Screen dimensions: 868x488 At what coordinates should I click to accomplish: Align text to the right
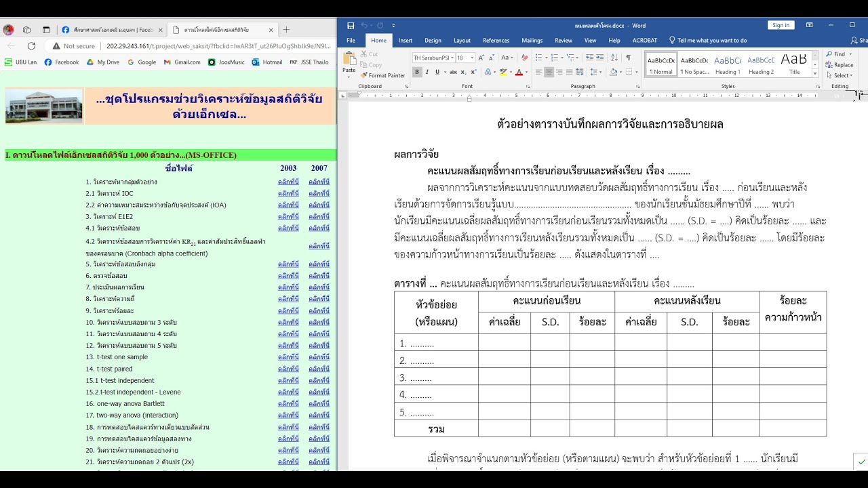pos(559,72)
